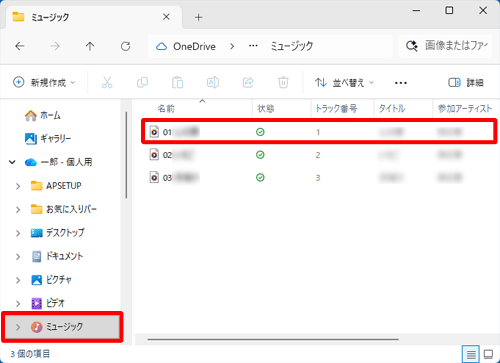Toggle the 詳細 details pane

(466, 82)
